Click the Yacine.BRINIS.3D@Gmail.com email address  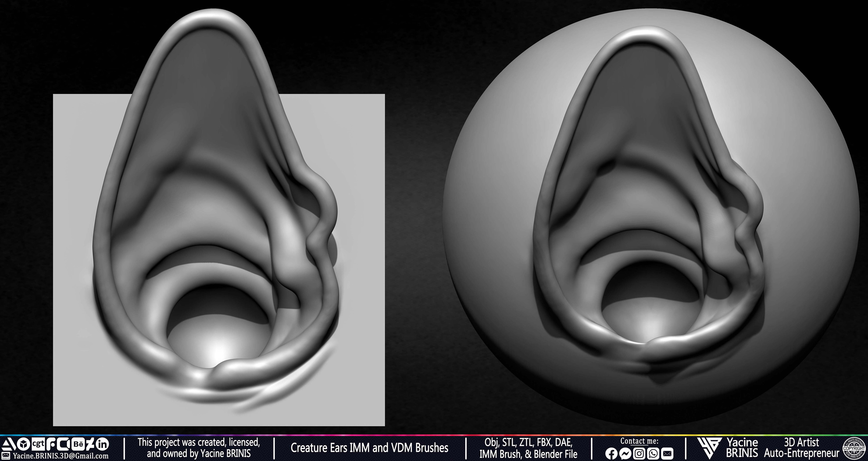pos(61,456)
